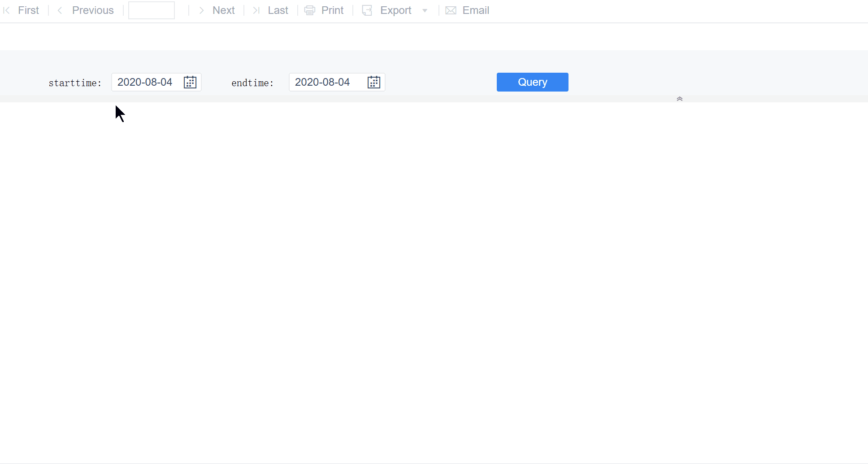868x464 pixels.
Task: Select the endtime value 2020-08-04
Action: [323, 82]
